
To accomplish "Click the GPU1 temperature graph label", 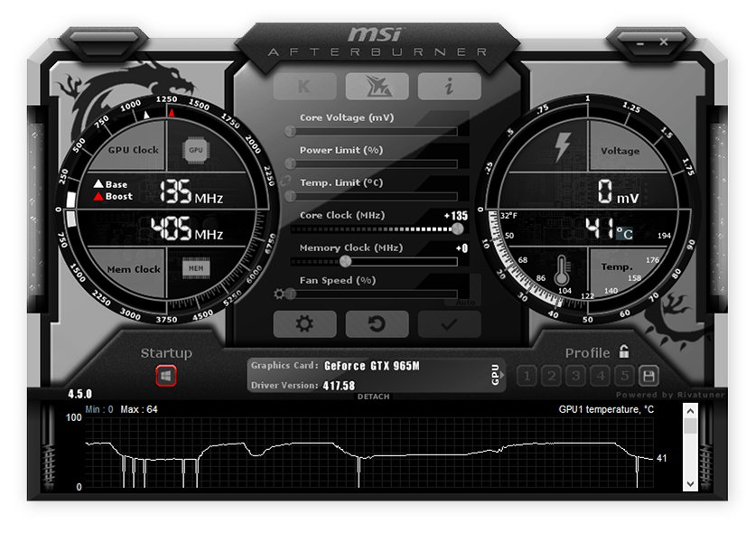I will click(606, 409).
